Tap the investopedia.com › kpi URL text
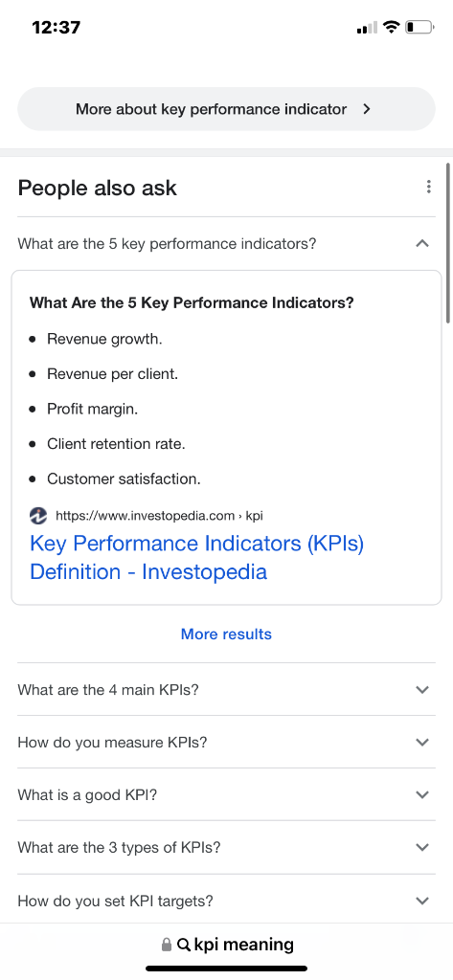The width and height of the screenshot is (453, 980). [159, 516]
